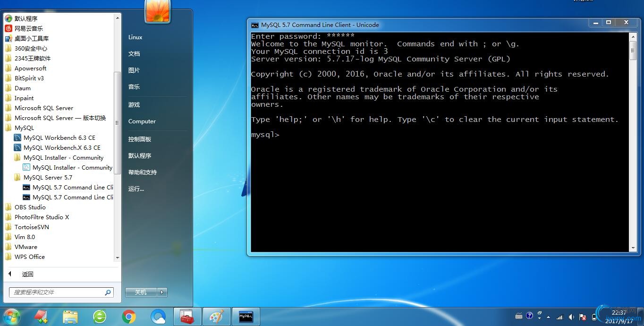Image resolution: width=644 pixels, height=326 pixels.
Task: Open the red notebook app in taskbar
Action: tap(42, 317)
